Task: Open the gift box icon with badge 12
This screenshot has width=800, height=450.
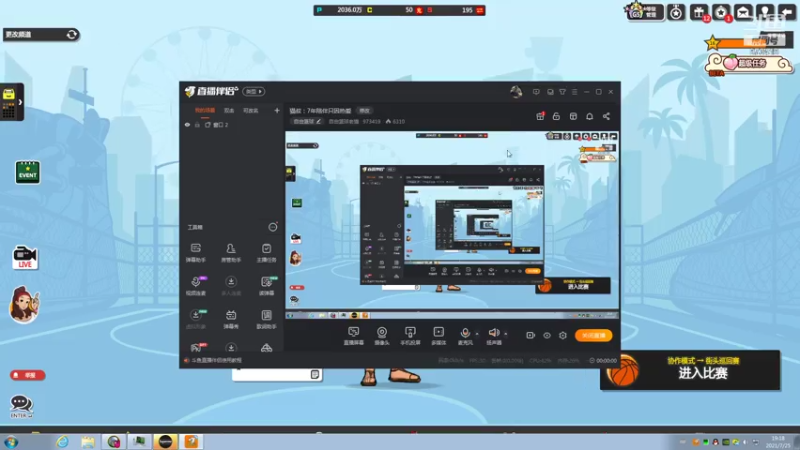Action: tap(699, 12)
